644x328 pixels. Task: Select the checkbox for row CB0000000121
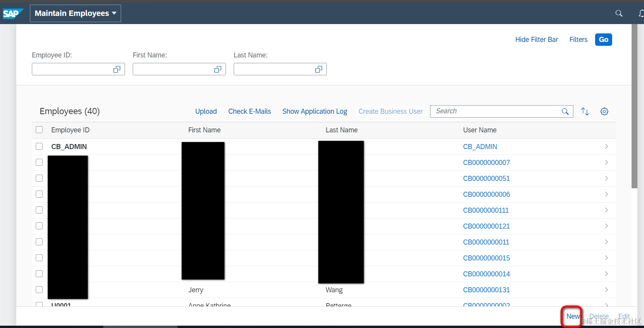pos(39,226)
